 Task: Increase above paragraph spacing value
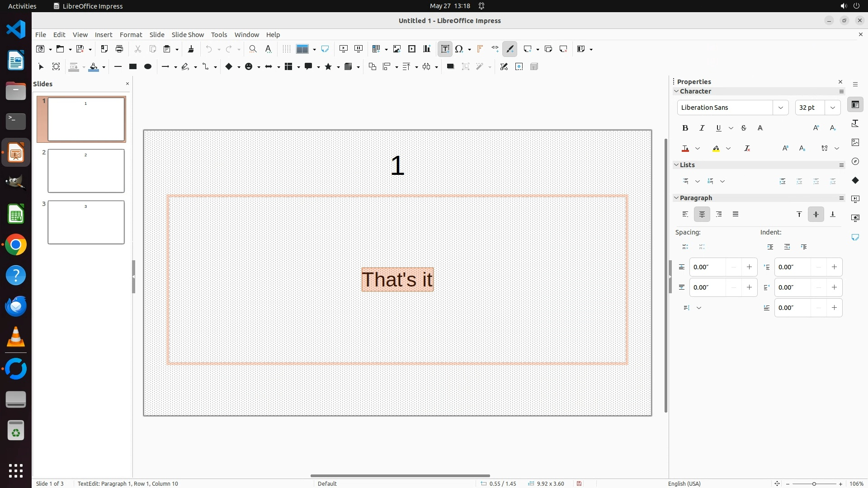click(749, 267)
